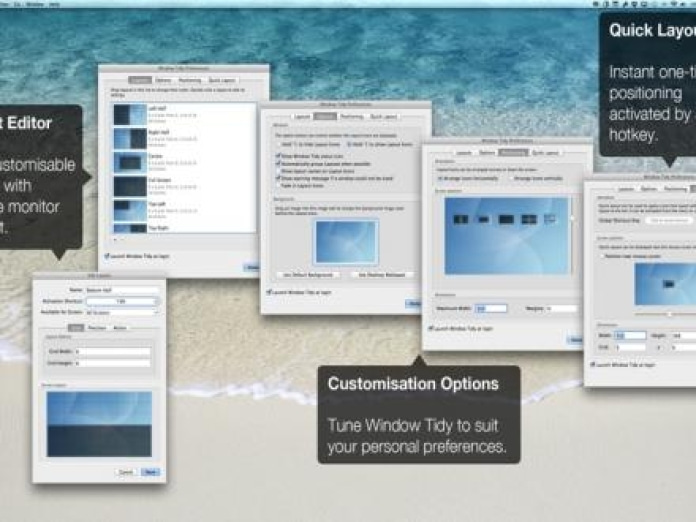Enable Position near mouse pointer checkbox
696x522 pixels.
coord(602,256)
